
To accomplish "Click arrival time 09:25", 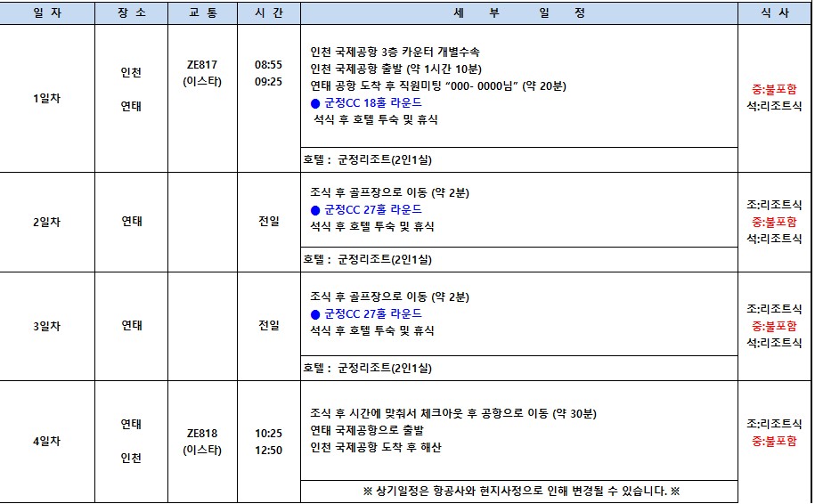I will 269,82.
